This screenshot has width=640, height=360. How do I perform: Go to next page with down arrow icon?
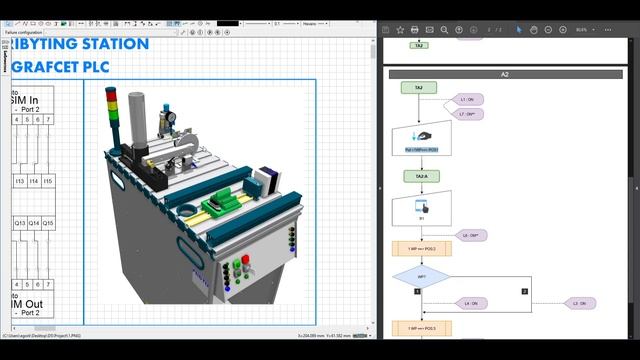click(x=473, y=30)
